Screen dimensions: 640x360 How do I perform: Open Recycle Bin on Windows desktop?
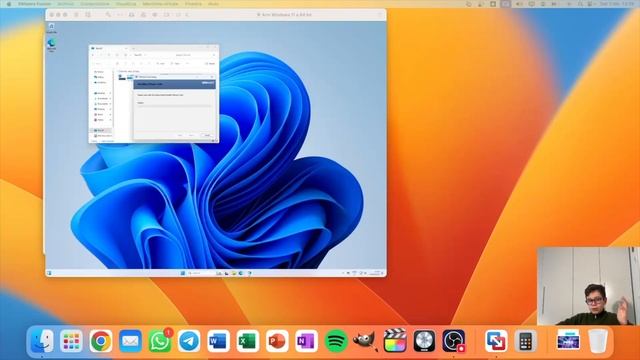click(51, 28)
